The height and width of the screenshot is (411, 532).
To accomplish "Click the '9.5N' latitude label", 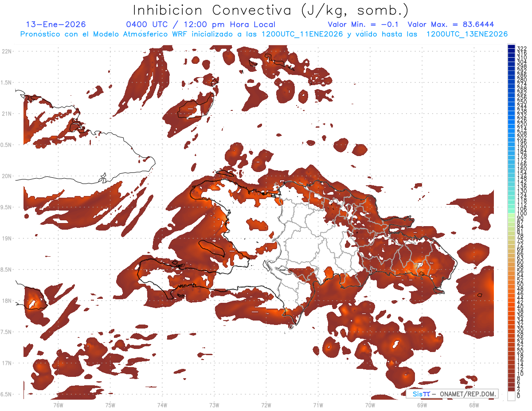I will 6,207.
